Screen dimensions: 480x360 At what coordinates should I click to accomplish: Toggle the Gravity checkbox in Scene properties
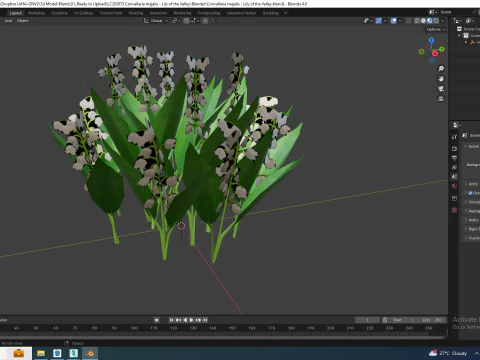[x=470, y=193]
